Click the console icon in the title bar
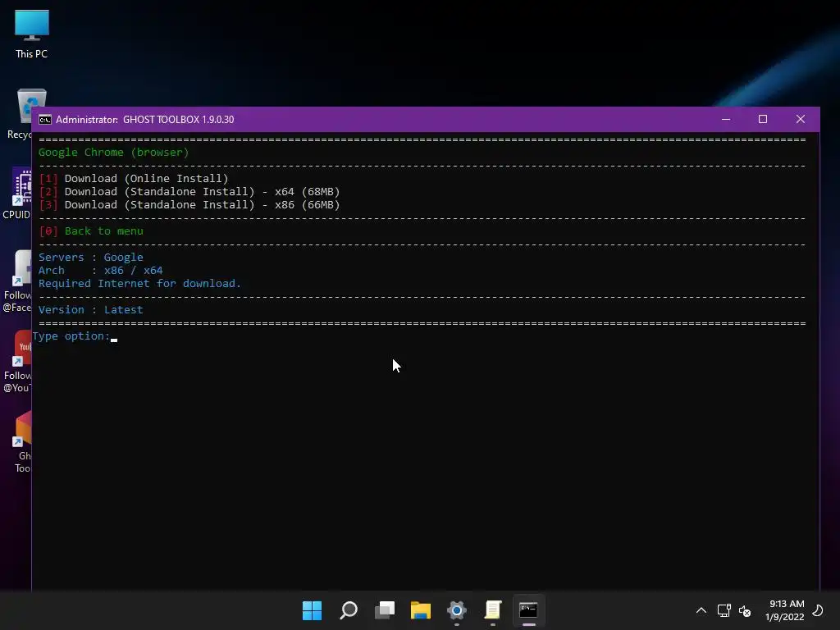 pos(45,120)
